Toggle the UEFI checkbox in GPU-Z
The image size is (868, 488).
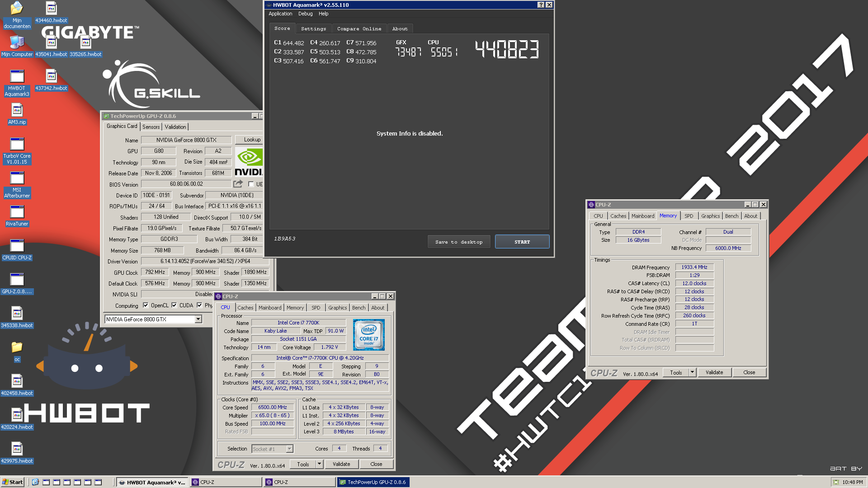click(x=251, y=184)
